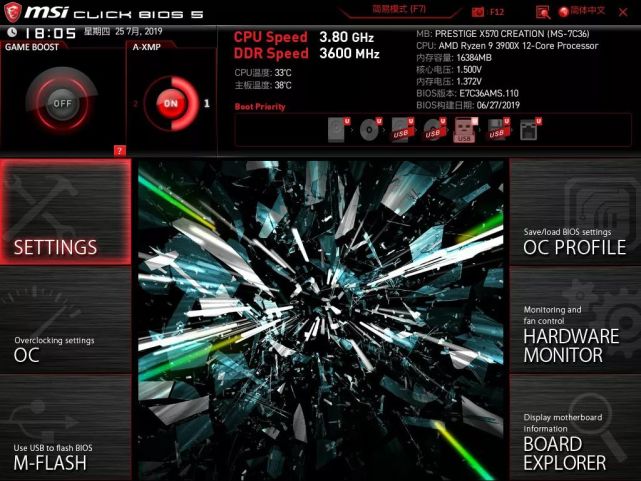Click the red globe language icon
The height and width of the screenshot is (481, 641).
[x=564, y=12]
